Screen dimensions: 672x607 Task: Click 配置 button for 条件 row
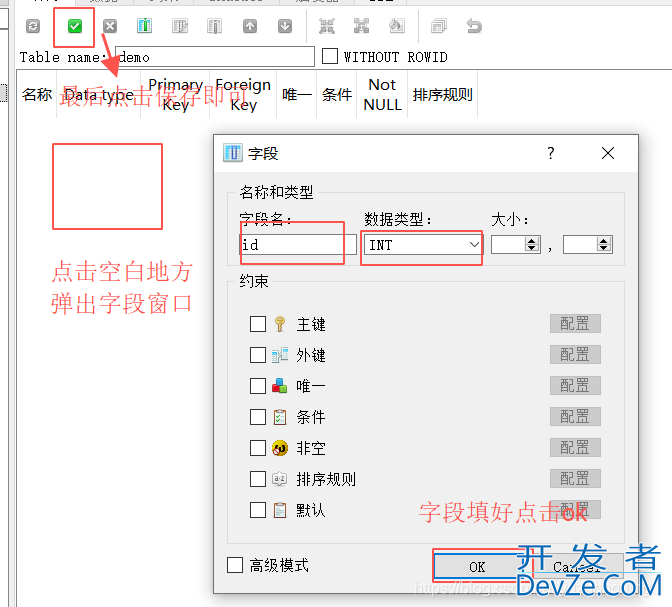[575, 417]
